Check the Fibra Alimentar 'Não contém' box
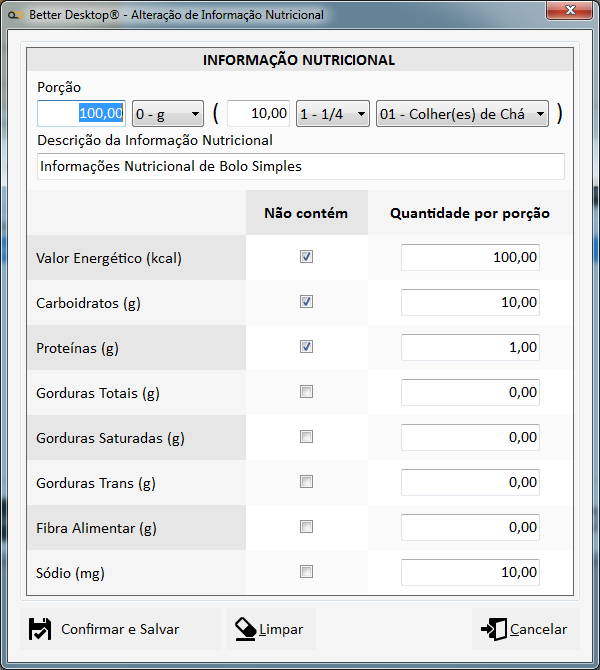The image size is (600, 670). point(307,527)
